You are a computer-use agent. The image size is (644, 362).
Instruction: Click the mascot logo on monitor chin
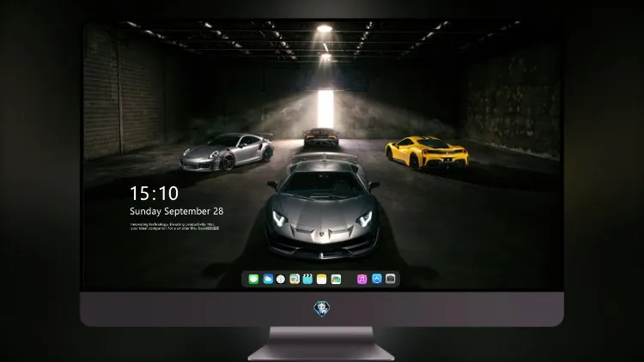click(322, 309)
